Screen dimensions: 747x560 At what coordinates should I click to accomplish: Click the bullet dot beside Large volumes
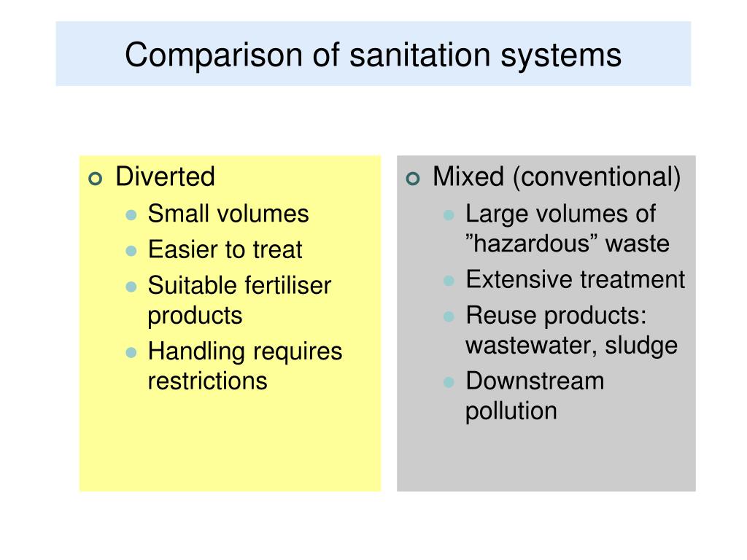pos(449,215)
